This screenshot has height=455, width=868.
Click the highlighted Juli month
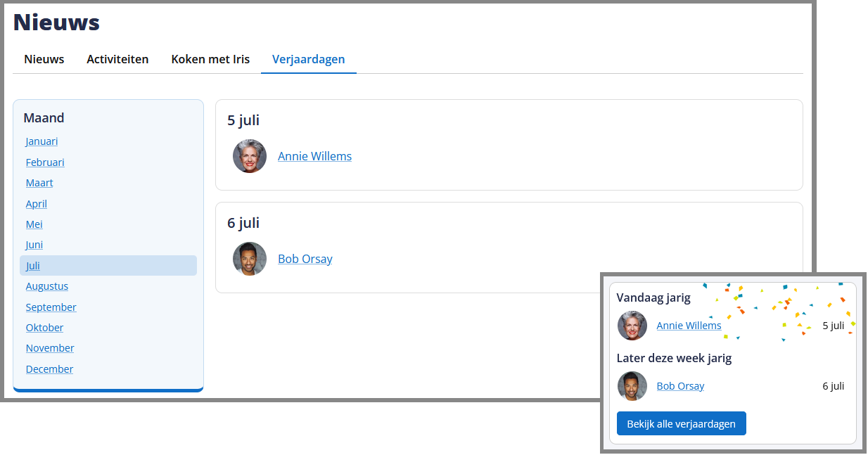33,266
